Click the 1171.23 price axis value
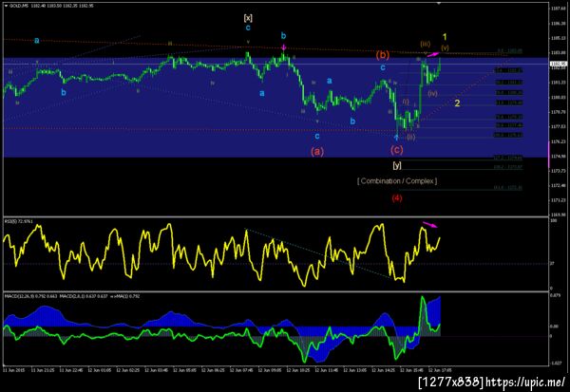The height and width of the screenshot is (392, 570). point(558,200)
